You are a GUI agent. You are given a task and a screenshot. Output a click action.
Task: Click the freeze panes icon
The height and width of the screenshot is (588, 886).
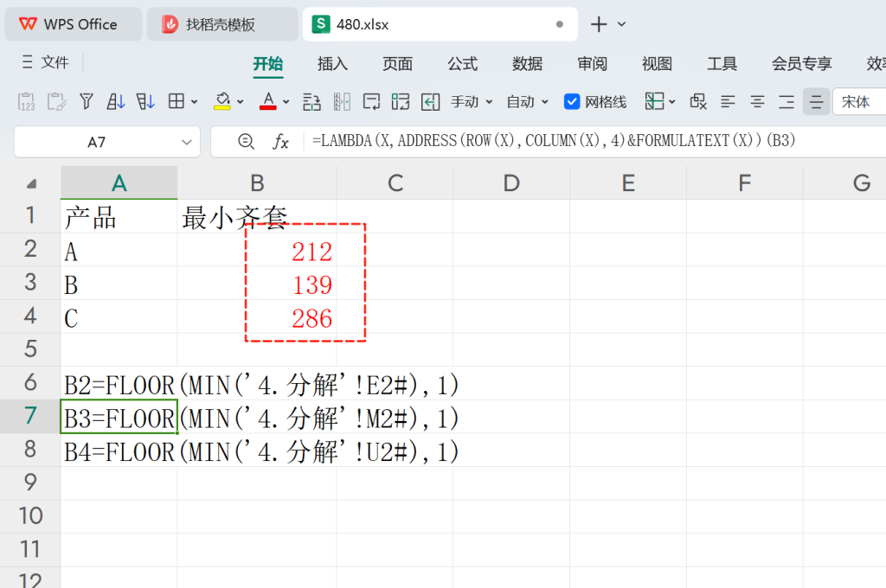pos(654,102)
